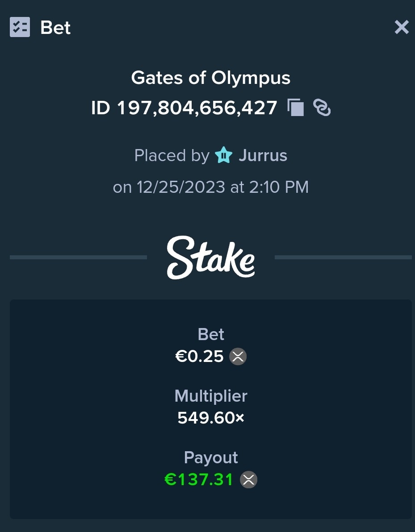Close the Bet details dialog
This screenshot has height=532, width=415.
click(402, 27)
